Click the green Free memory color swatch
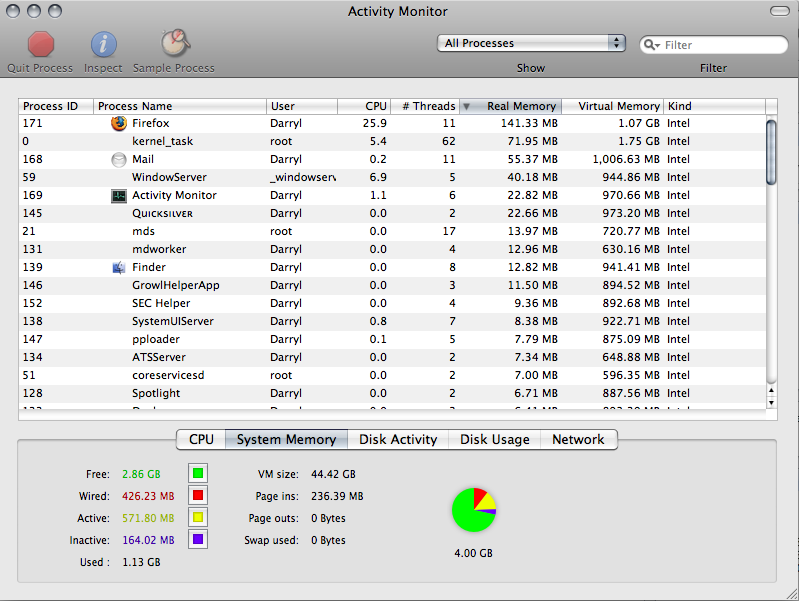799x601 pixels. coord(198,474)
